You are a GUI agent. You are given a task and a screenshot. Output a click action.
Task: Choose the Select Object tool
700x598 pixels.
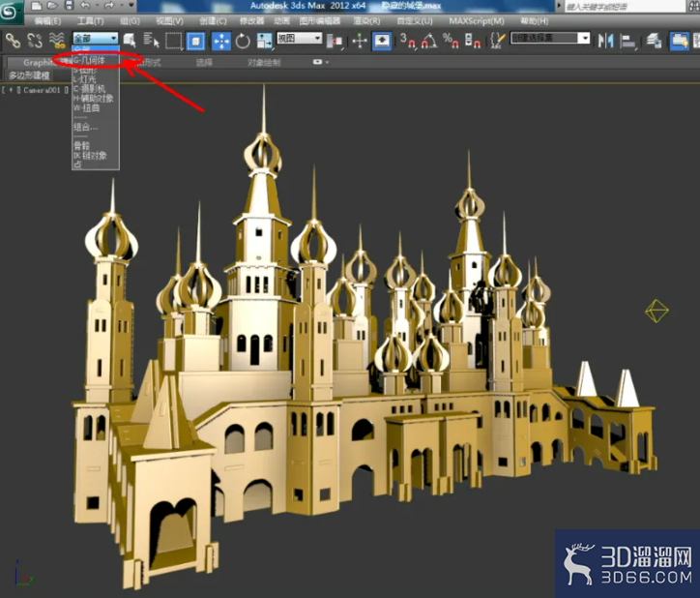[130, 41]
